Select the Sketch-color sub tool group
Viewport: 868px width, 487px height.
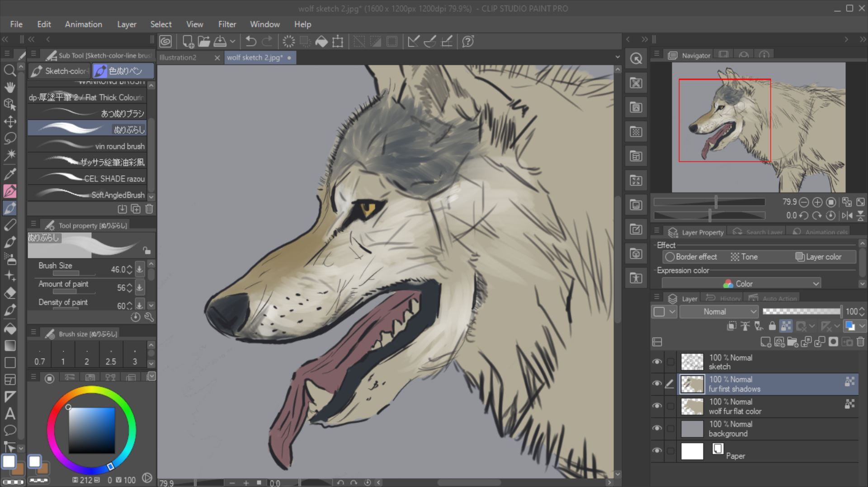pos(60,71)
